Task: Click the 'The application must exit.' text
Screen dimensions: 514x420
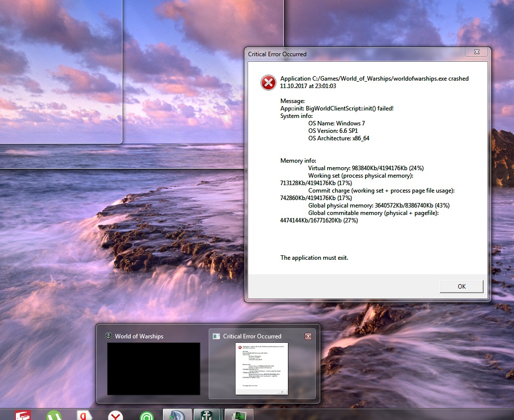Action: (x=314, y=258)
